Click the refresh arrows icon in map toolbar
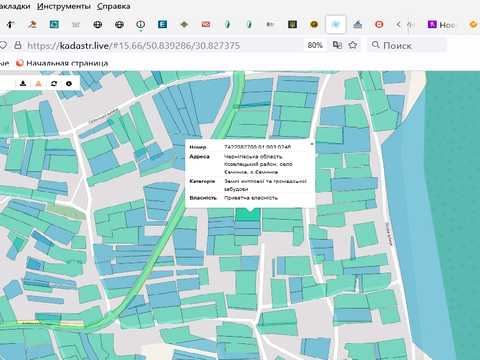This screenshot has width=480, height=360. [54, 84]
